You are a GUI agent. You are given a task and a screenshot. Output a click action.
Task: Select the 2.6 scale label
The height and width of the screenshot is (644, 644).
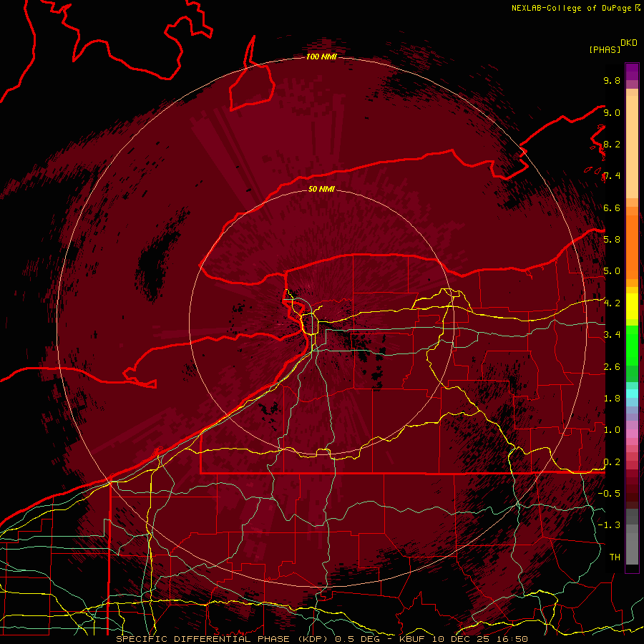612,367
